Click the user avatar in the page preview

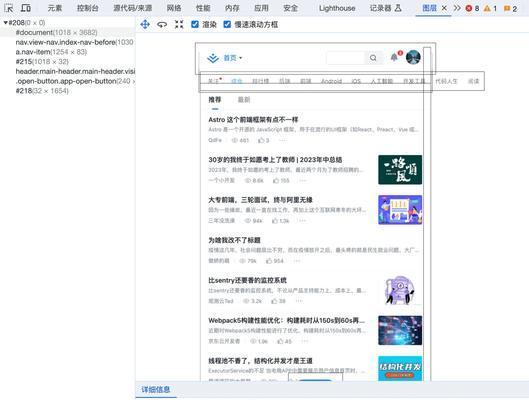pos(413,57)
